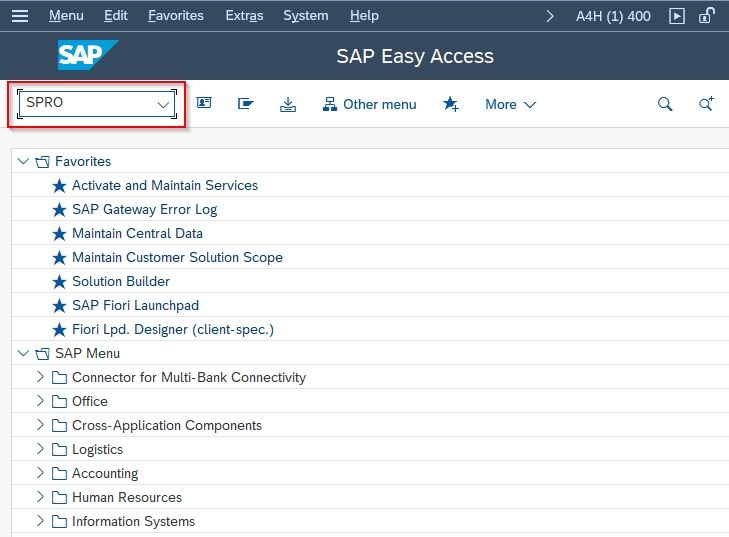Click the add to favorites star icon
The image size is (729, 537).
[x=451, y=104]
